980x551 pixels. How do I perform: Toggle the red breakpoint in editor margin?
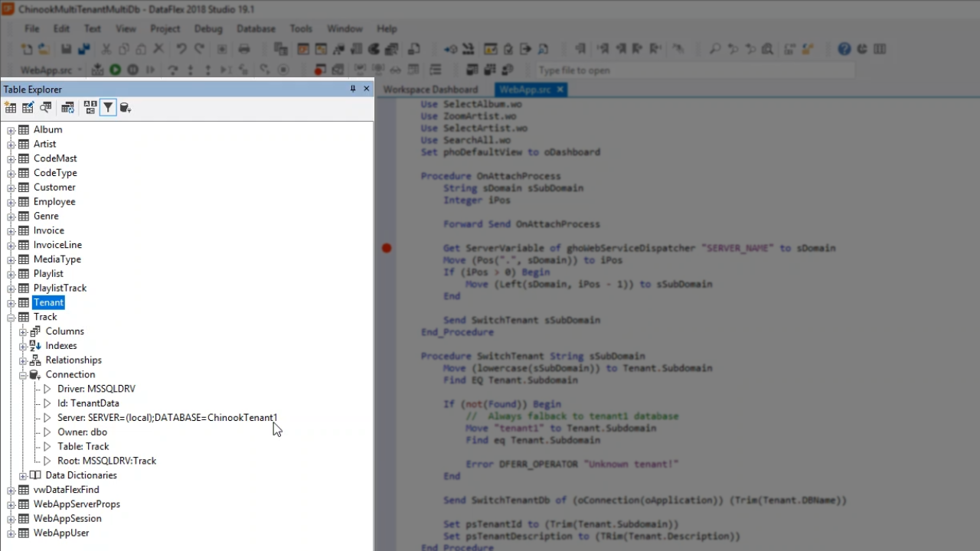(x=387, y=248)
